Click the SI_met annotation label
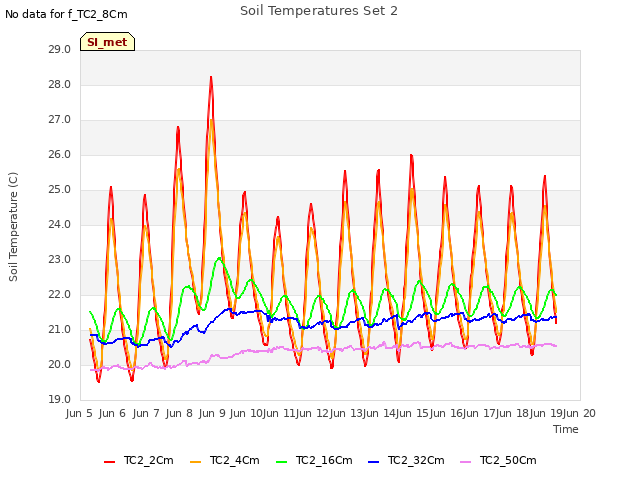 click(107, 42)
